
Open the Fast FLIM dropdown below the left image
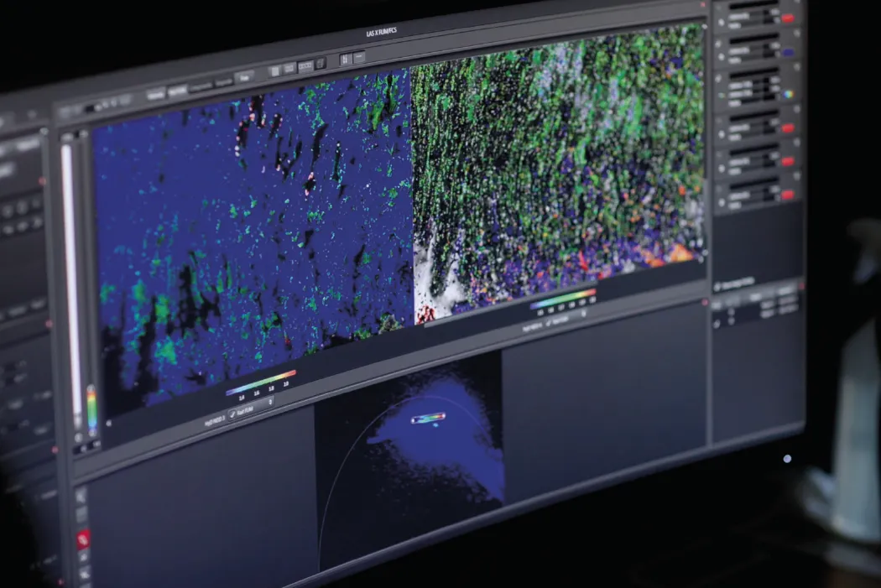point(270,403)
